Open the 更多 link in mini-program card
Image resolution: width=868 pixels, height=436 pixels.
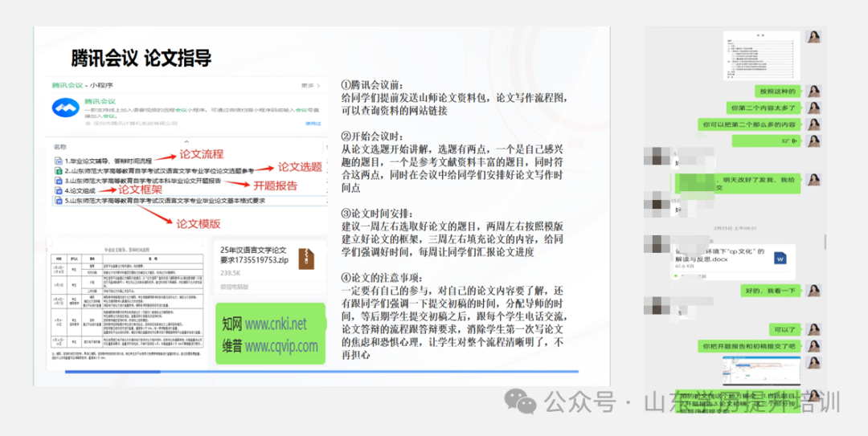point(310,86)
